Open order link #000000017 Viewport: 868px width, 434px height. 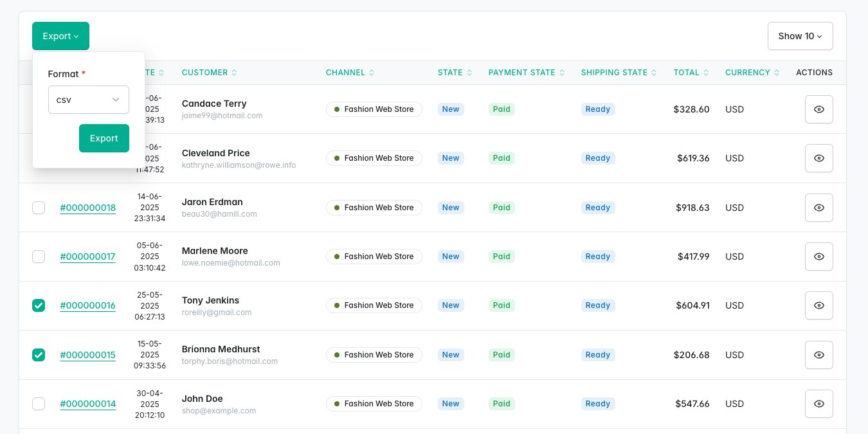[x=87, y=257]
